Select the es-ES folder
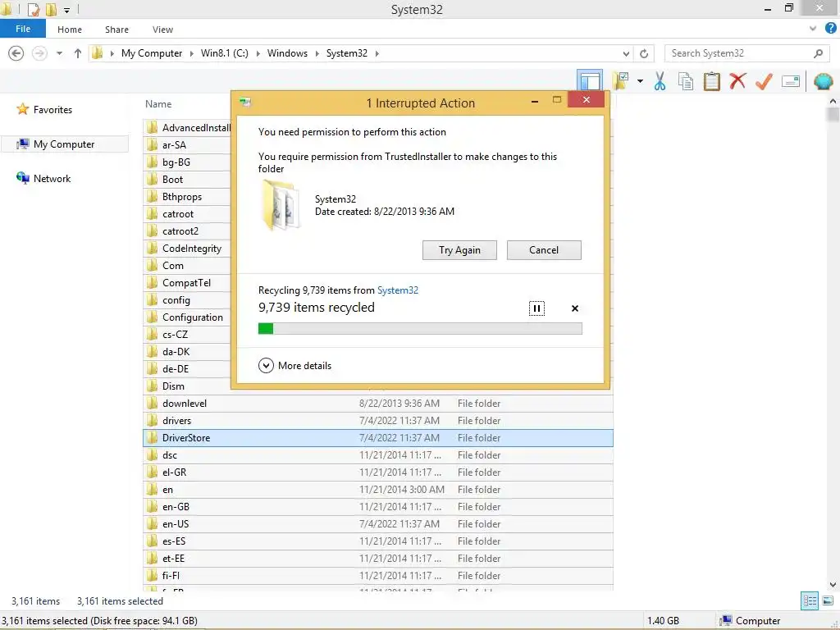840x630 pixels. coord(378,541)
